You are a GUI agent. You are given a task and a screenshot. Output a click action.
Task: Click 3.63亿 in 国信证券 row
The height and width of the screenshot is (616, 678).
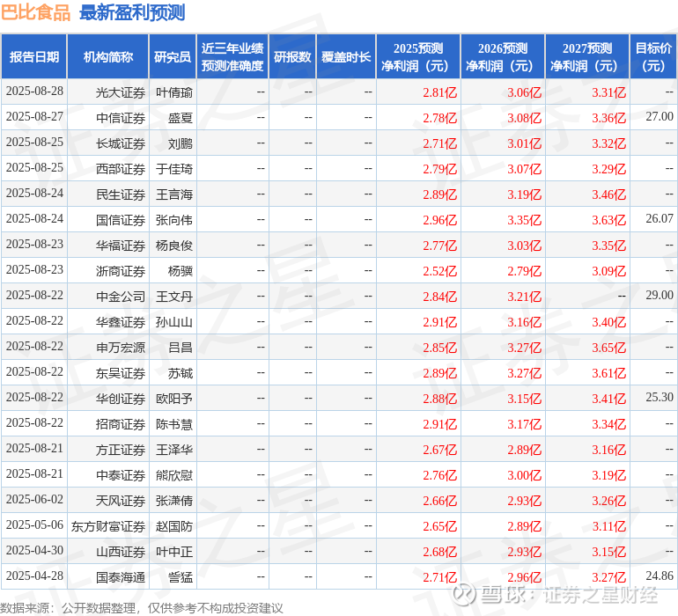[608, 220]
